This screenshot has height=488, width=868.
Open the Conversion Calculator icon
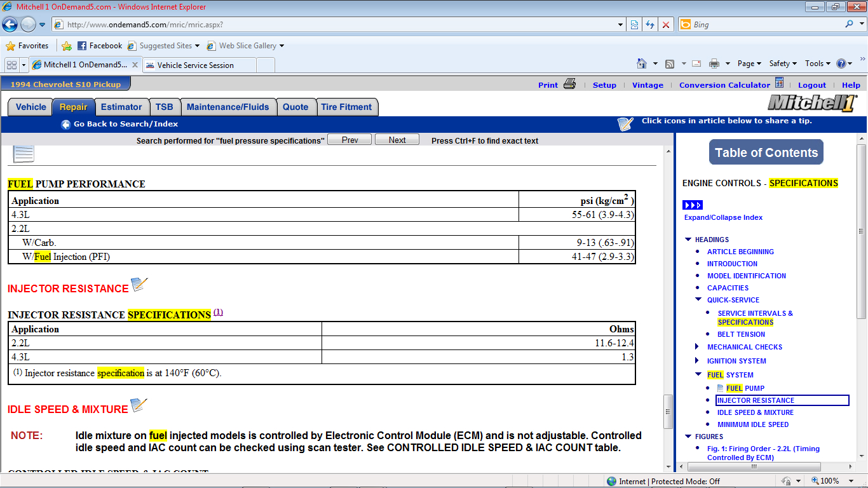780,83
